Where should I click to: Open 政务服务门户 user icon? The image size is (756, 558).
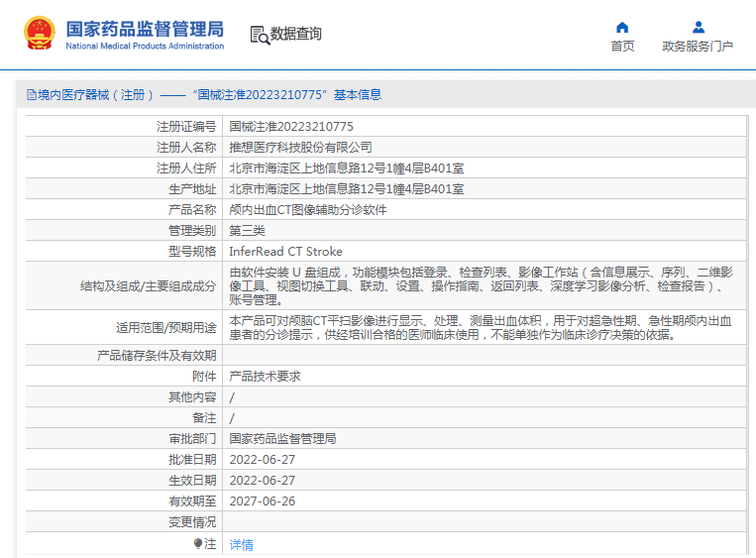[x=699, y=27]
